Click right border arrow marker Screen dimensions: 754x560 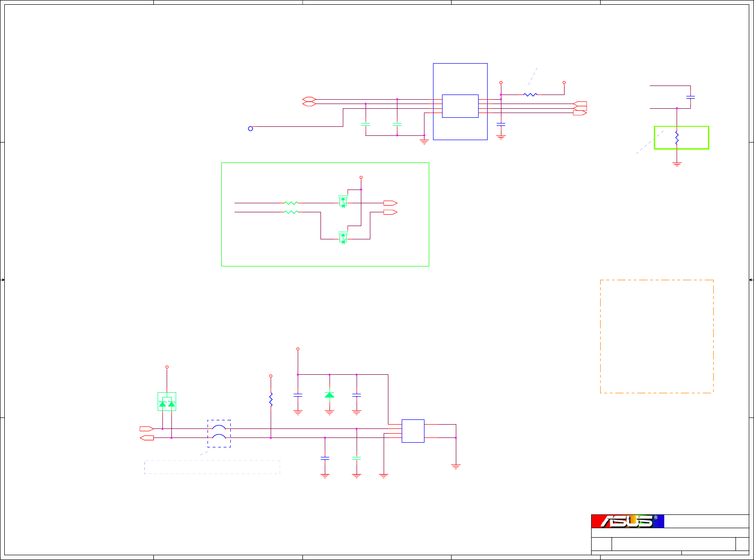coord(751,280)
